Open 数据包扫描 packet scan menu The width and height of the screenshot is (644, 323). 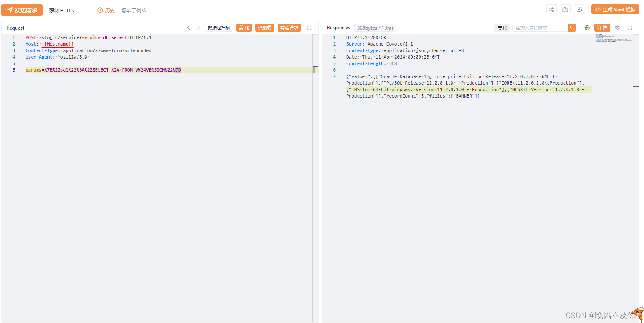coord(219,28)
